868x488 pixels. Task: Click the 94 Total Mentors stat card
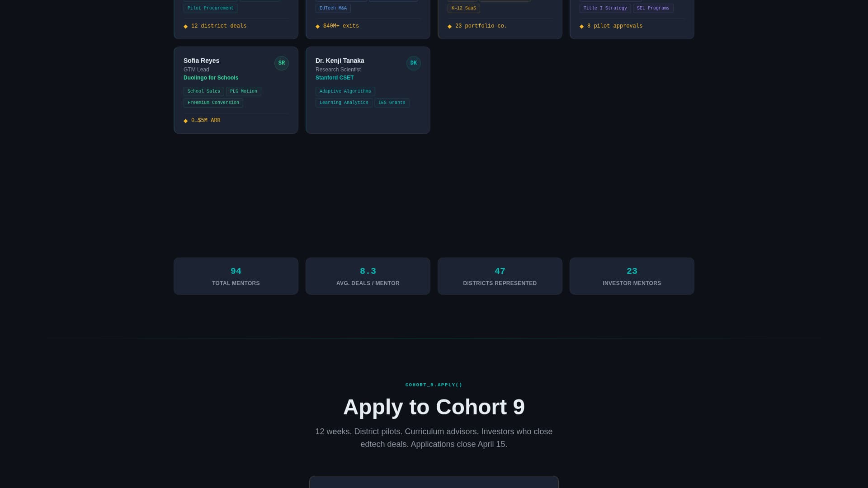point(236,276)
